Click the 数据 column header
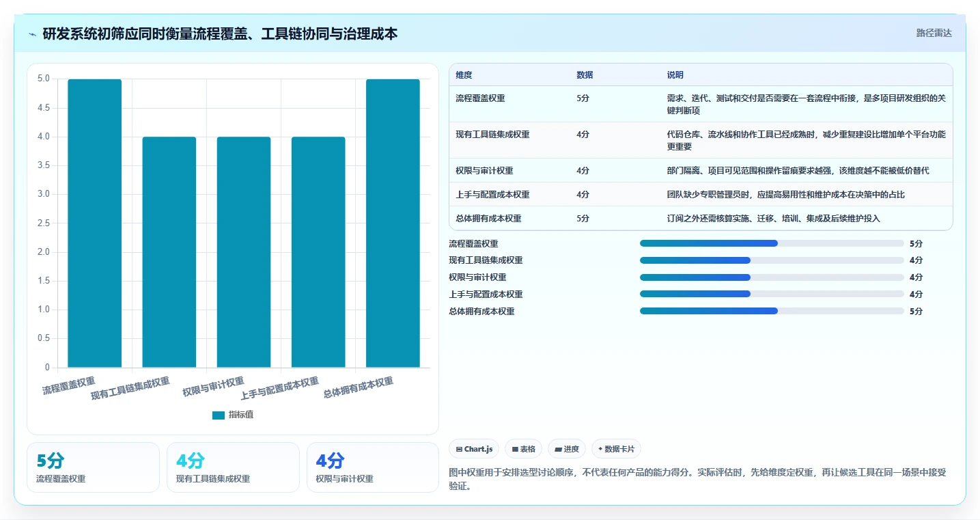The height and width of the screenshot is (520, 980). tap(585, 75)
